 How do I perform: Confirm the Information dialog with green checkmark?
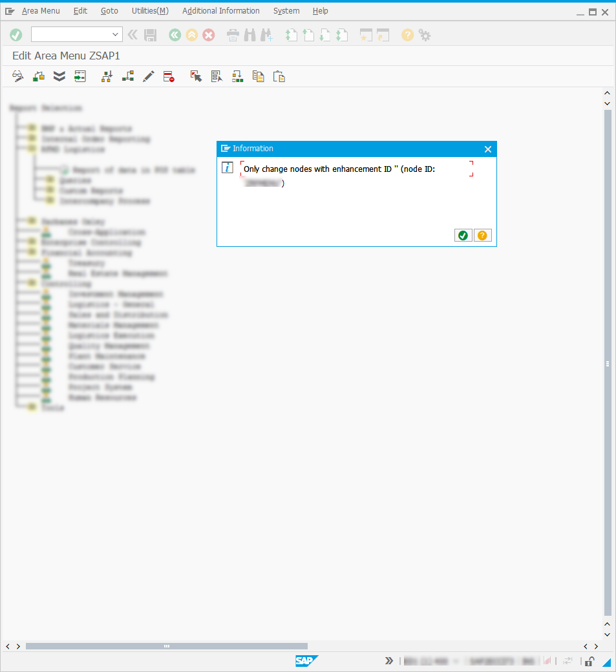pyautogui.click(x=463, y=235)
